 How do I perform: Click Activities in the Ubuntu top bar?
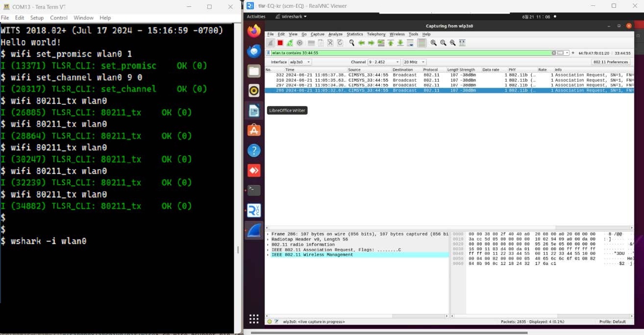(x=256, y=17)
